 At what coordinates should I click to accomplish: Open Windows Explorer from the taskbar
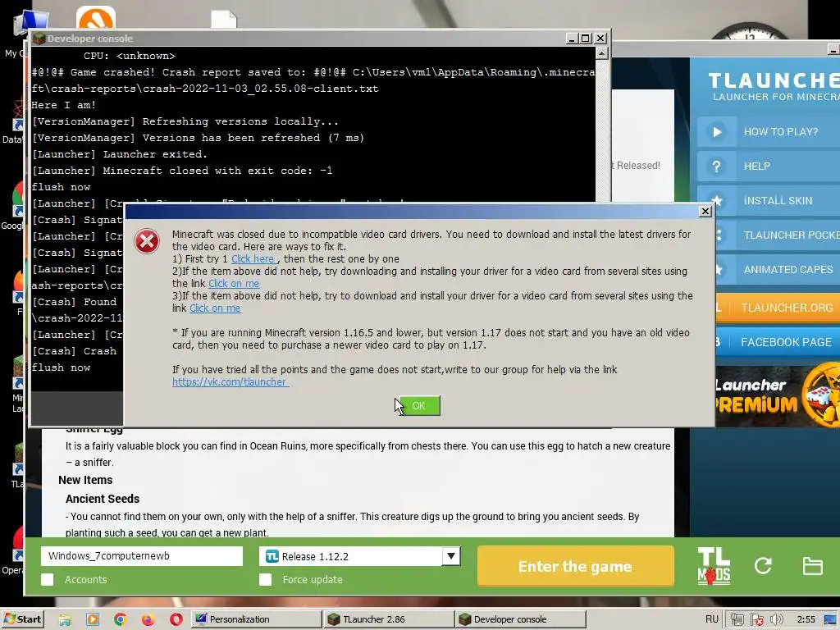tap(65, 620)
